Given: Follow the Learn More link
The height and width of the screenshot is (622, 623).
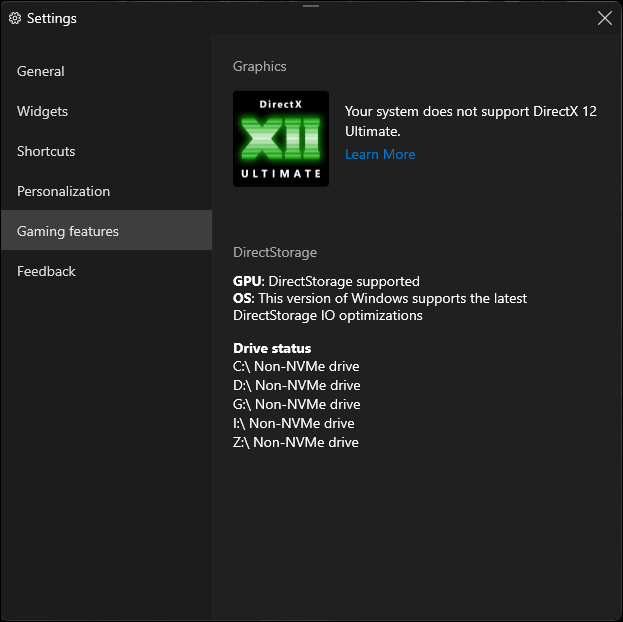Looking at the screenshot, I should pos(380,154).
